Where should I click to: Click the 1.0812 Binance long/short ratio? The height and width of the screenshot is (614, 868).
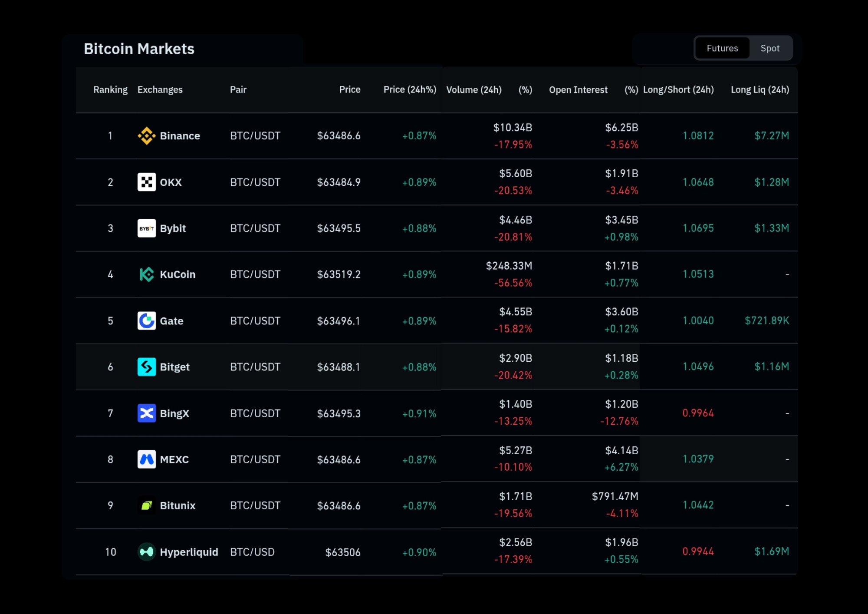coord(698,136)
